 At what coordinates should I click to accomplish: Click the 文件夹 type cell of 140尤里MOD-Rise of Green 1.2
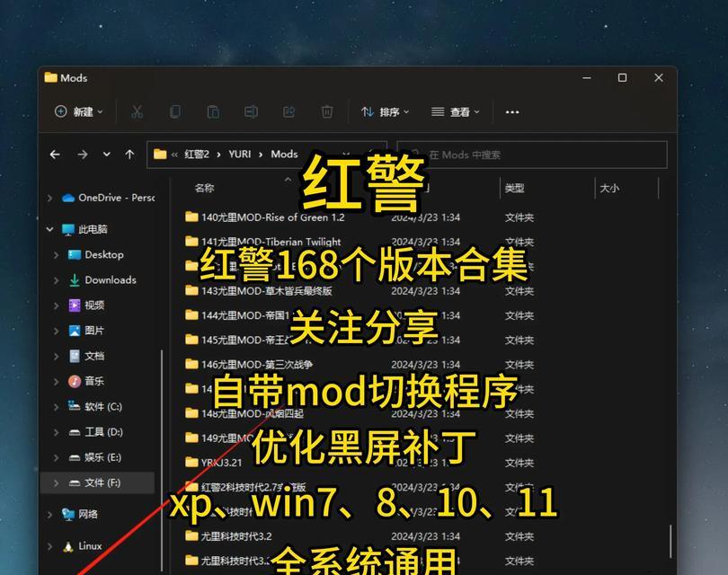[x=519, y=217]
